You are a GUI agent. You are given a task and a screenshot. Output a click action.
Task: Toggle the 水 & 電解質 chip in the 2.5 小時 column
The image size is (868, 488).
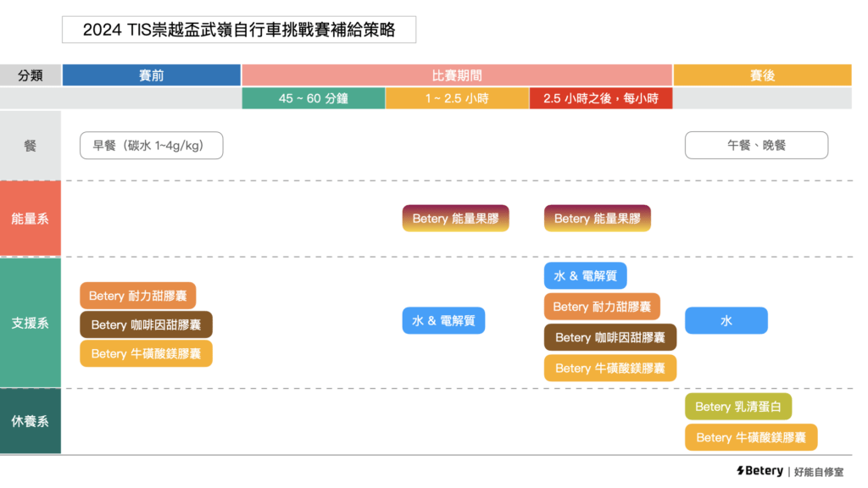[x=585, y=275]
